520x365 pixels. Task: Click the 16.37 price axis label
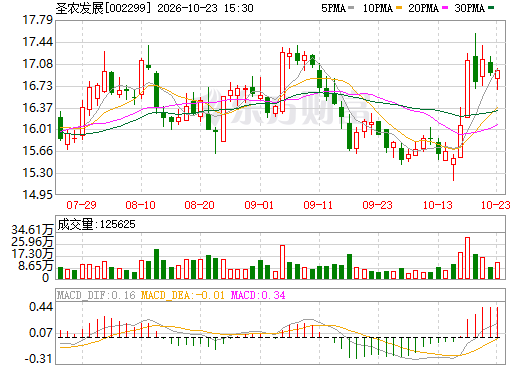click(x=37, y=108)
